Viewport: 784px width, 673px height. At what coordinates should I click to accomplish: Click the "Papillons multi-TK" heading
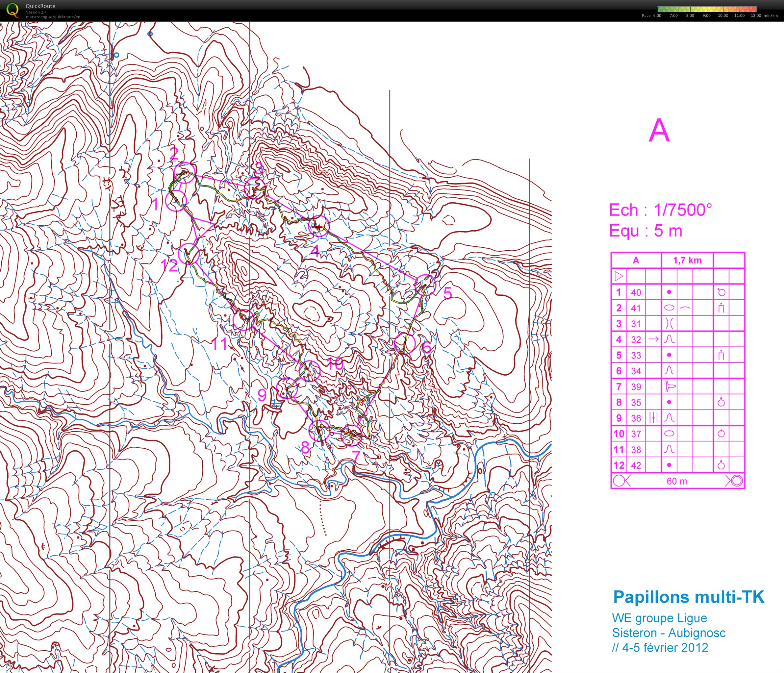(689, 597)
